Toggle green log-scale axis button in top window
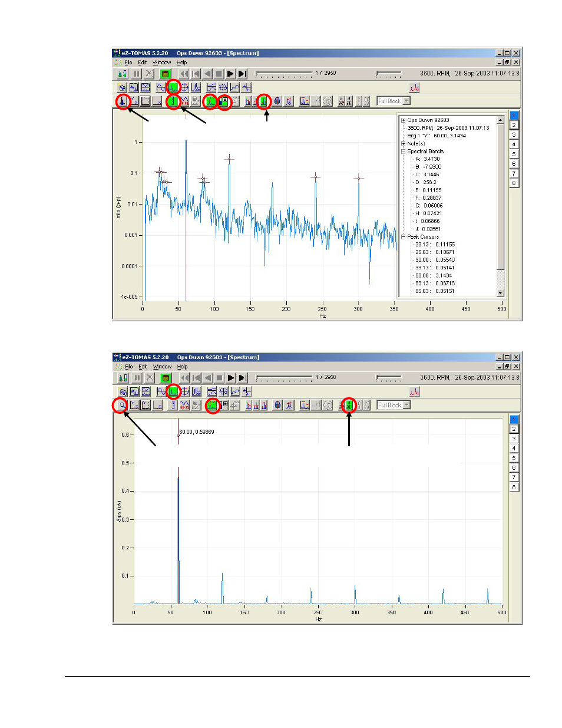 pos(173,101)
